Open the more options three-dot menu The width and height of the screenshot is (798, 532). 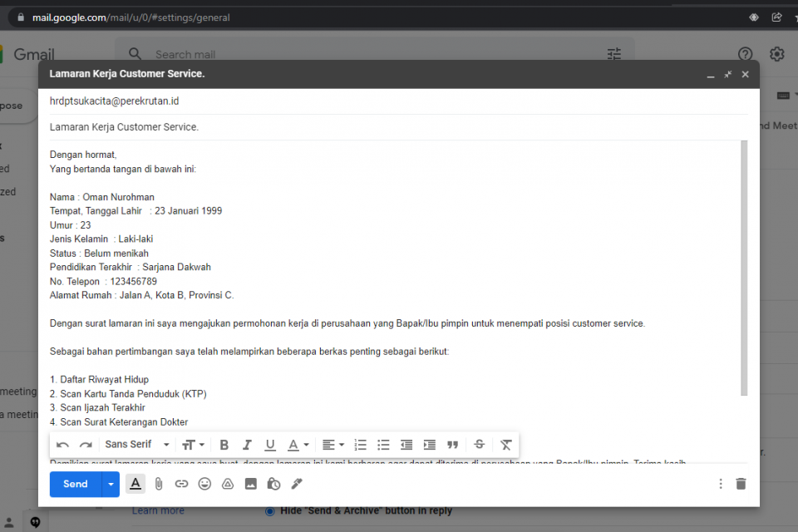[x=721, y=484]
